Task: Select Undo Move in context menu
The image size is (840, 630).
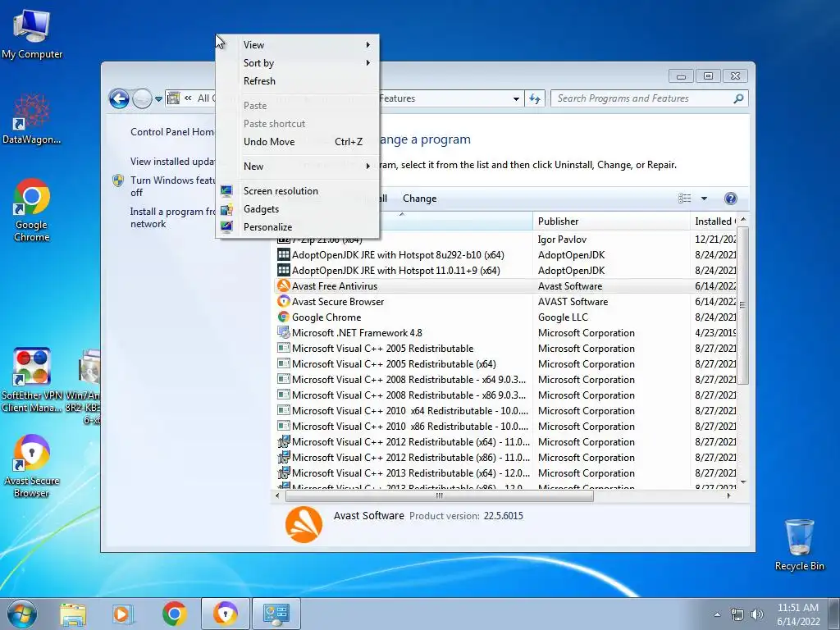Action: pyautogui.click(x=297, y=141)
